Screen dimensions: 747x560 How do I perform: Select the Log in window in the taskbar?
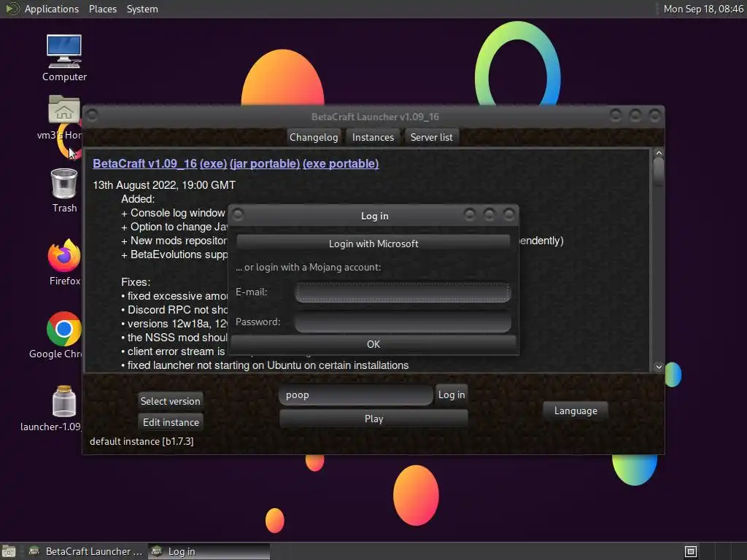(x=209, y=551)
